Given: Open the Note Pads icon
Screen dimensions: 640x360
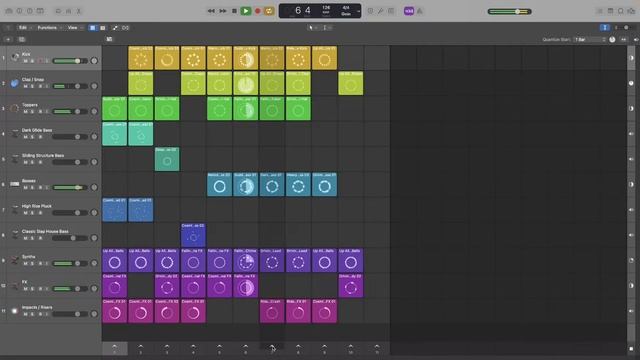Looking at the screenshot, I should [610, 11].
